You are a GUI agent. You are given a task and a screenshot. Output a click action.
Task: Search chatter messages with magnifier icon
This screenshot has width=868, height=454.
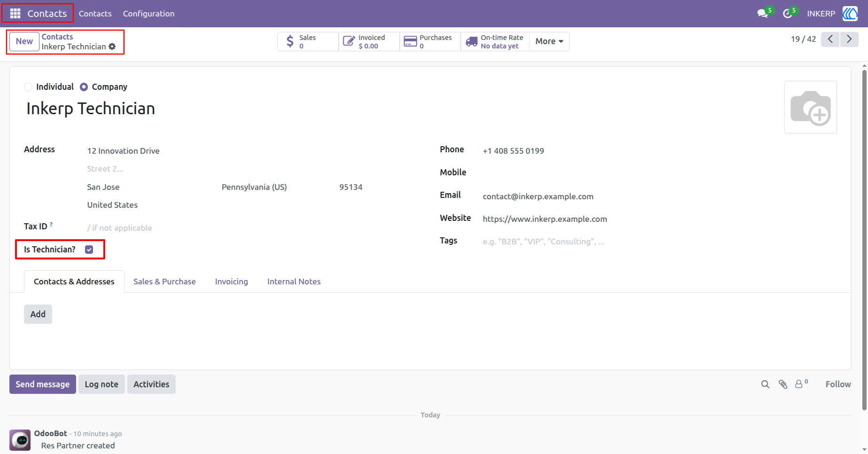pyautogui.click(x=765, y=384)
